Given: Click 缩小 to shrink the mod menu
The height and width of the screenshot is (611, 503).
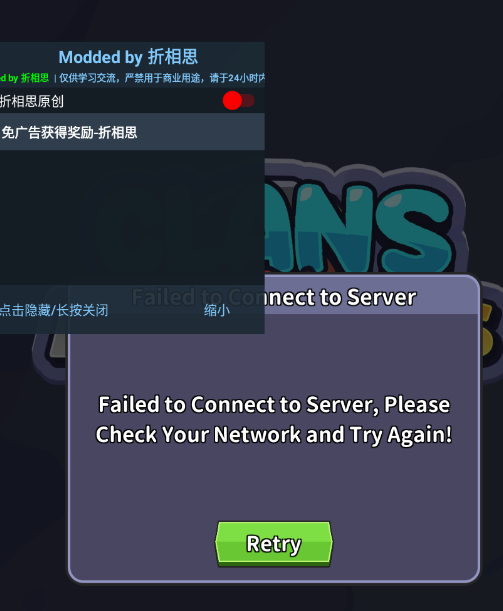Looking at the screenshot, I should [217, 311].
